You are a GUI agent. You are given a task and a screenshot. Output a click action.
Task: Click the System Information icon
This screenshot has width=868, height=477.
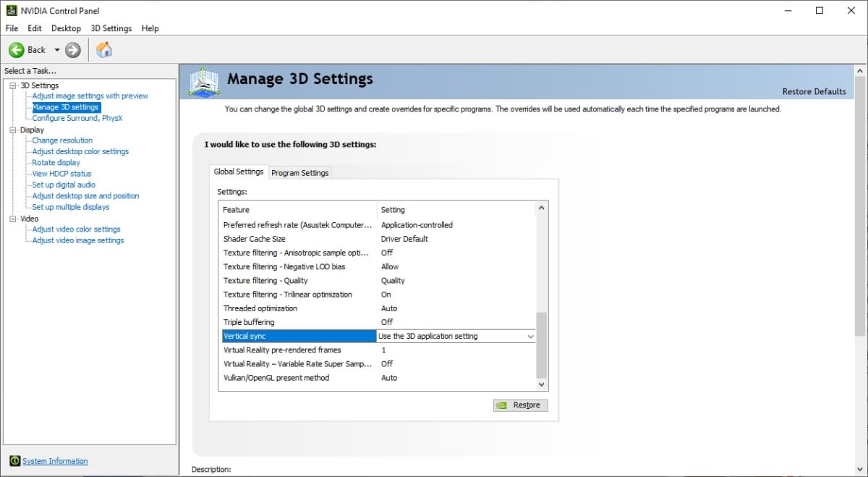pos(14,461)
